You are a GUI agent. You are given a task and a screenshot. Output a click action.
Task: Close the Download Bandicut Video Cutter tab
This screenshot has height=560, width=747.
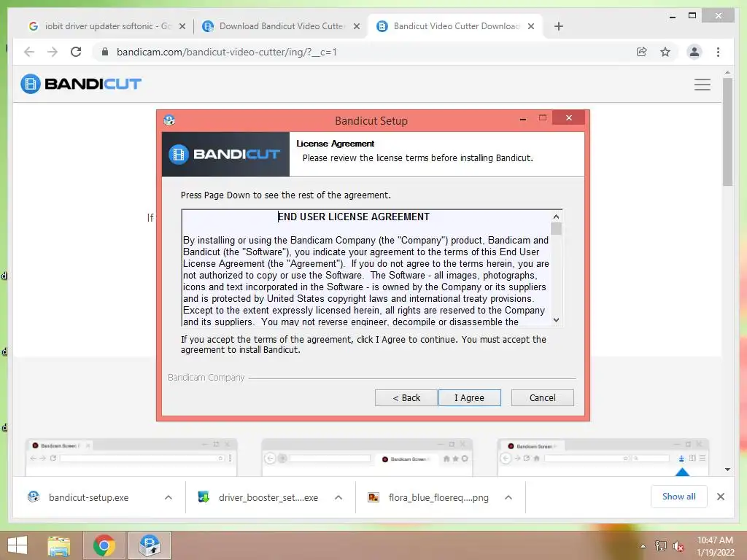(356, 26)
